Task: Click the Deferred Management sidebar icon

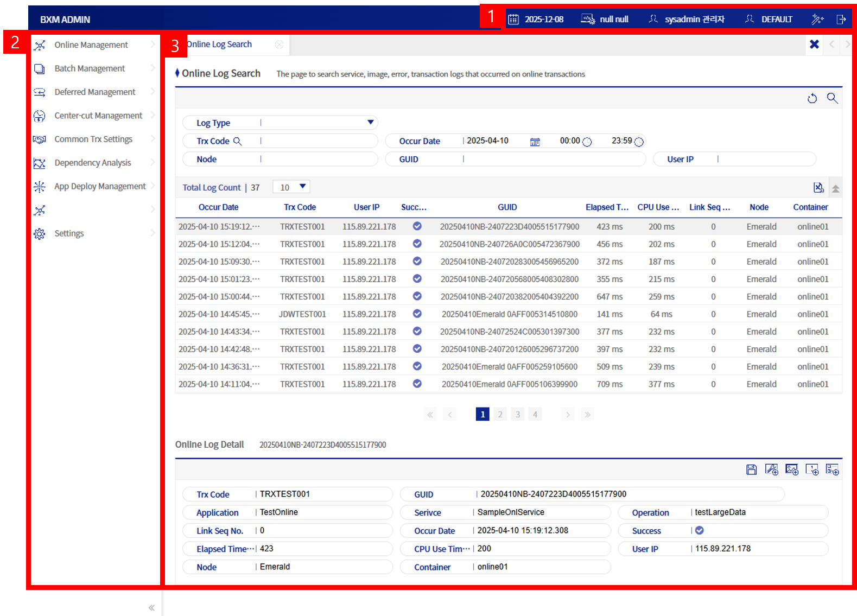Action: tap(40, 92)
